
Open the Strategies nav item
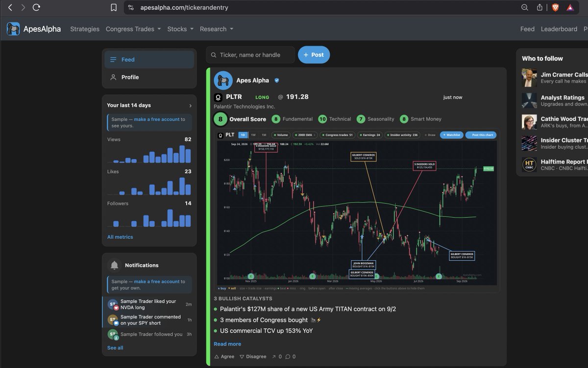coord(85,29)
